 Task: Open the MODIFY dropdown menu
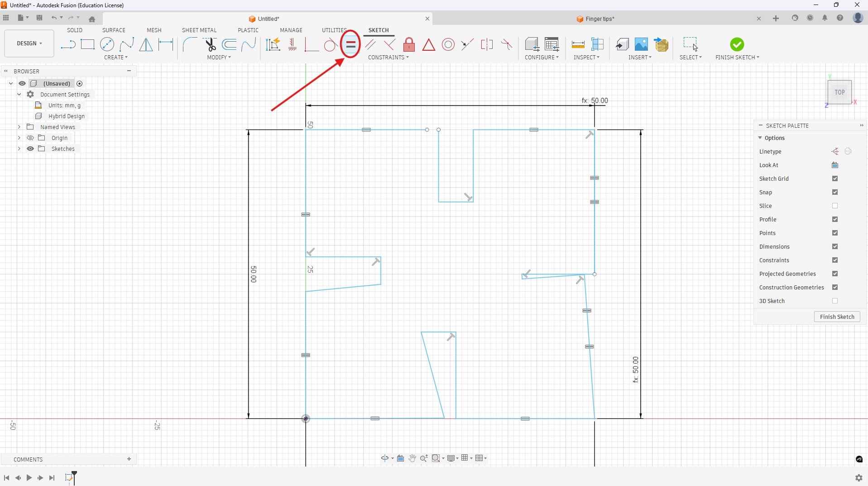(x=219, y=58)
